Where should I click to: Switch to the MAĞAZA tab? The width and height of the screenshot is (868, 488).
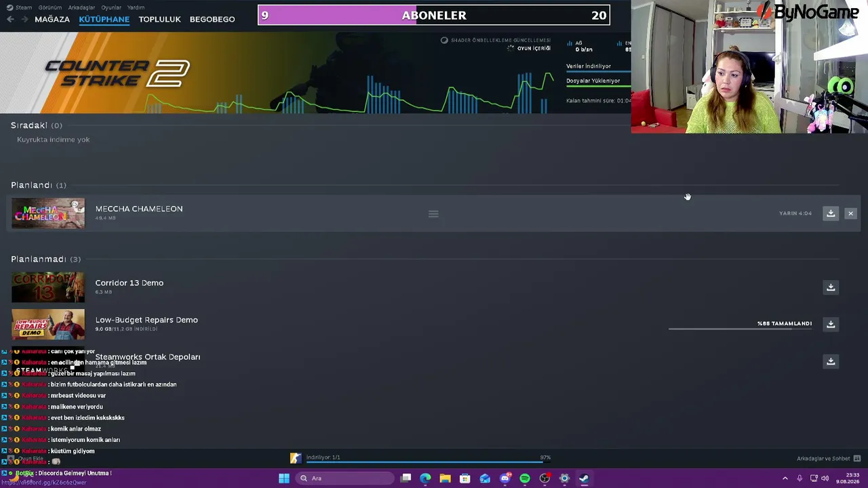[x=52, y=19]
